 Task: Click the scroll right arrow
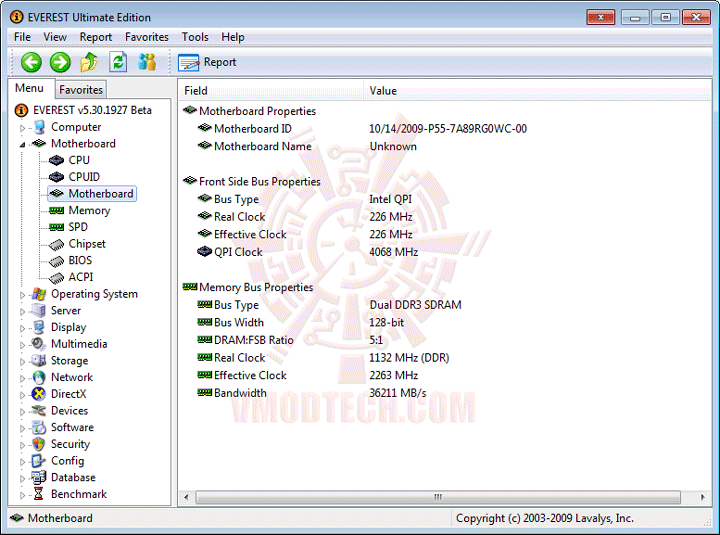pos(703,497)
